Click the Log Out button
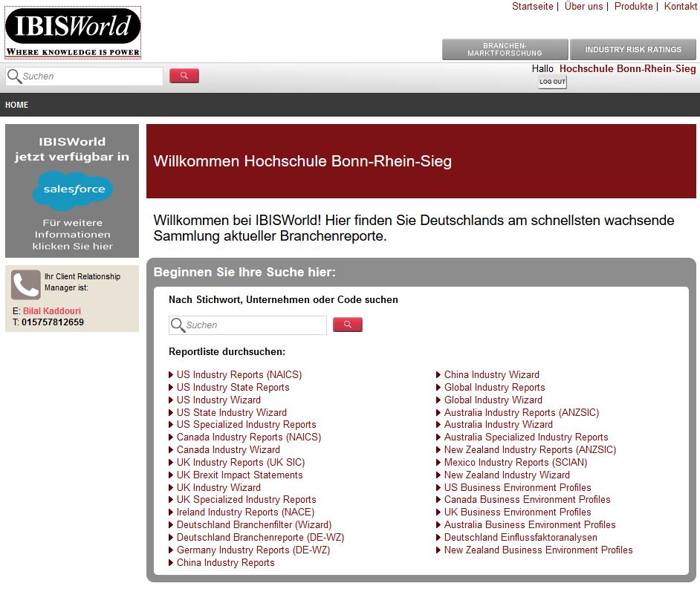This screenshot has width=700, height=589. pyautogui.click(x=552, y=82)
